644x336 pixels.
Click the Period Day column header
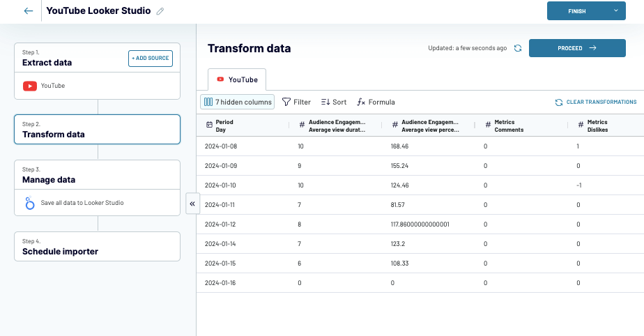[243, 125]
